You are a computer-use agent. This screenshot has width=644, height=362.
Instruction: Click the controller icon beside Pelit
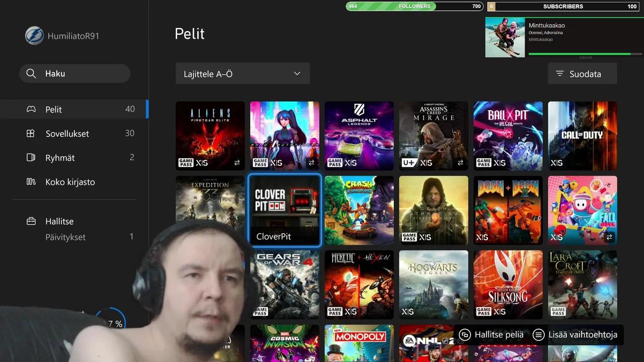pyautogui.click(x=31, y=109)
